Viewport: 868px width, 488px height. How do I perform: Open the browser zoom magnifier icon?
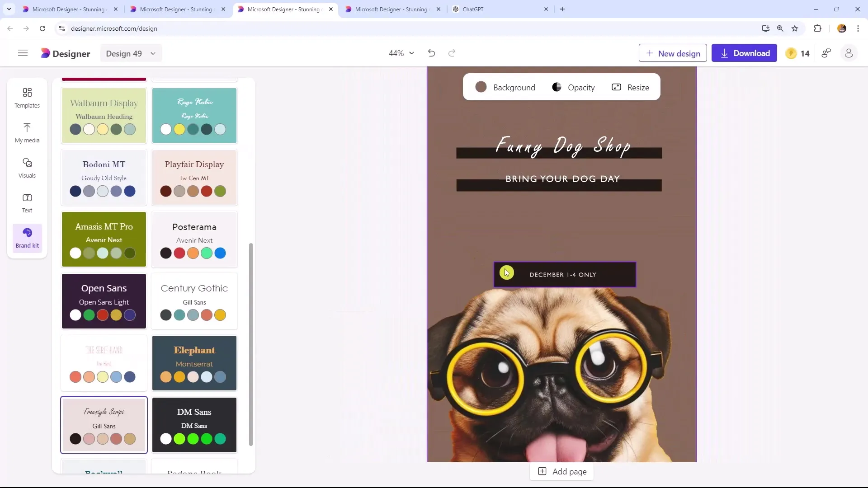(x=780, y=28)
